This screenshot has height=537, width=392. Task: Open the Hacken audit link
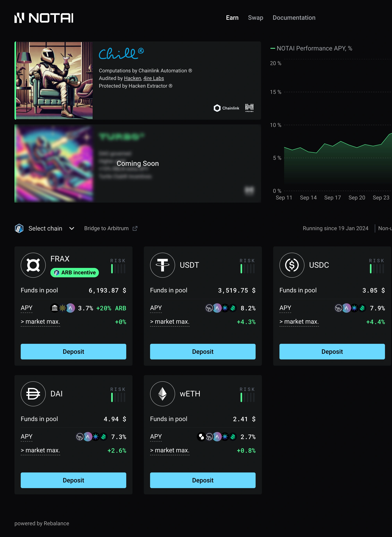coord(132,78)
